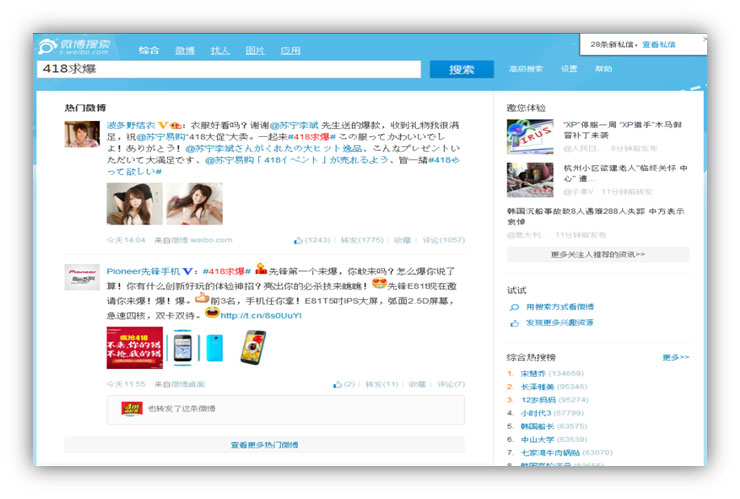Click the Weibo search logo

coord(74,47)
